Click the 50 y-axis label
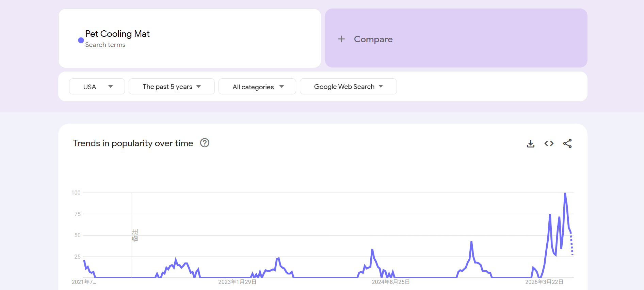This screenshot has height=290, width=644. [x=78, y=235]
